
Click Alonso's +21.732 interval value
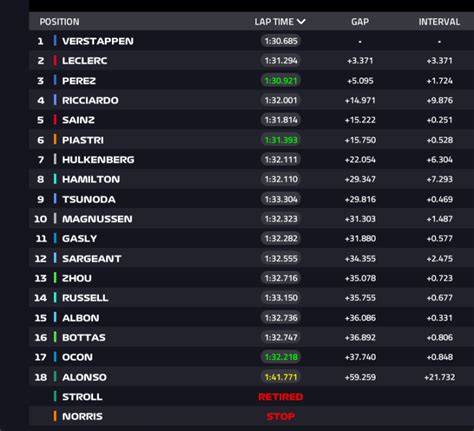pyautogui.click(x=439, y=377)
